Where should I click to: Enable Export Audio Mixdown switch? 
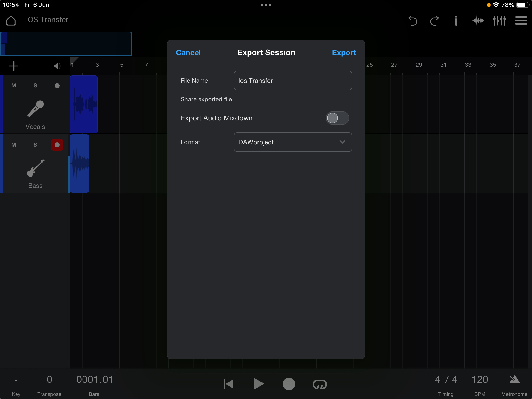click(337, 118)
